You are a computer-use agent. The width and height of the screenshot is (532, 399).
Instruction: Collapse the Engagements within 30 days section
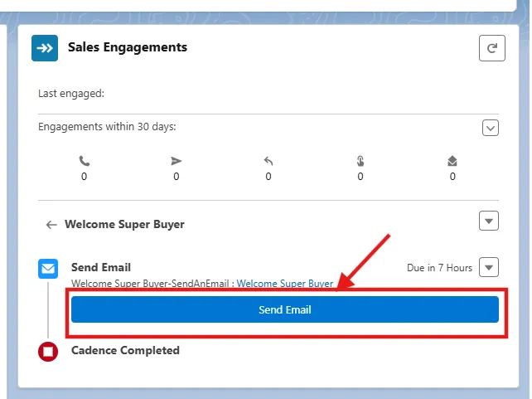click(x=490, y=128)
